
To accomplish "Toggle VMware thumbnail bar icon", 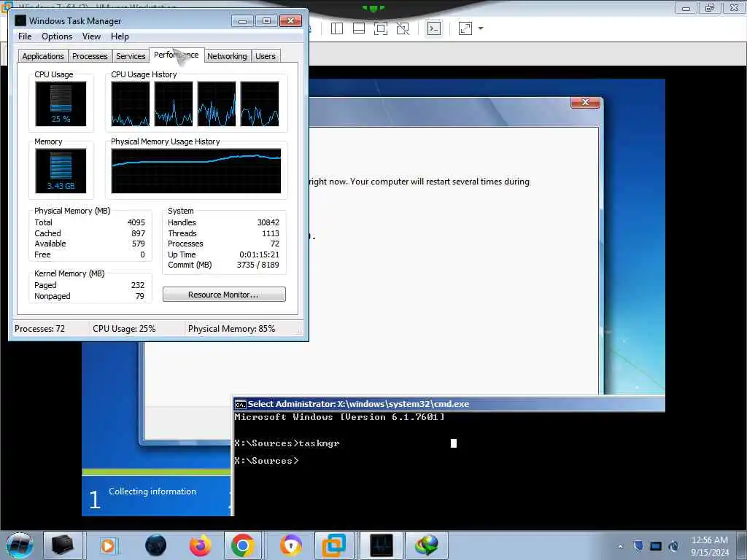I will point(359,28).
